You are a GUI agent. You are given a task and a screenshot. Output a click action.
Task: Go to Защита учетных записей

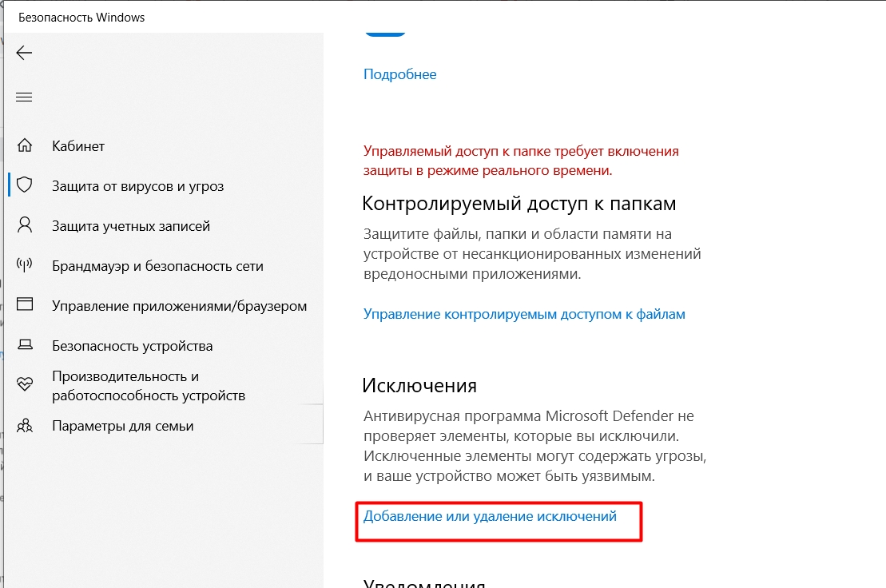pos(131,227)
